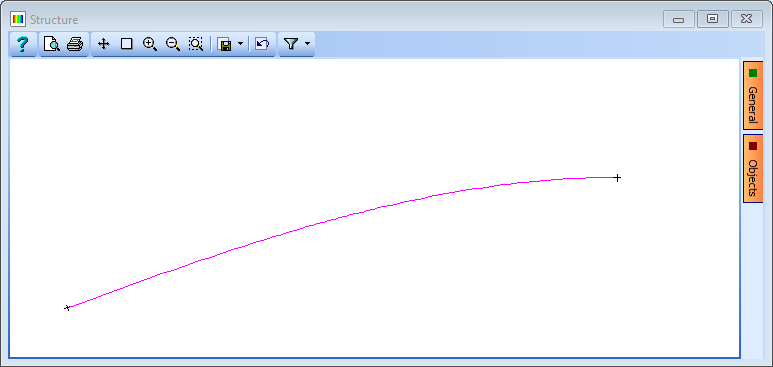Viewport: 773px width, 367px height.
Task: Click the Undo view icon
Action: click(x=262, y=44)
